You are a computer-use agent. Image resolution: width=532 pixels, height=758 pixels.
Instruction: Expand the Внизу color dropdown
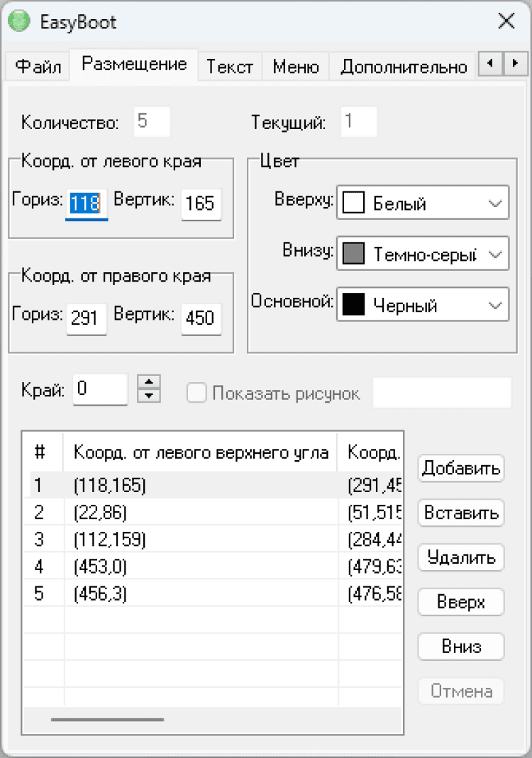coord(423,254)
